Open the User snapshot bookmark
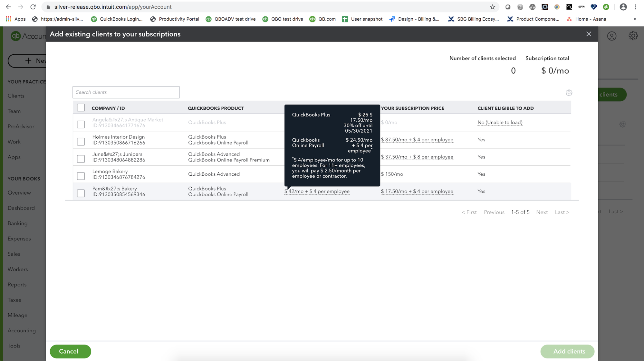Screen dimensions: 644x361 point(362,19)
